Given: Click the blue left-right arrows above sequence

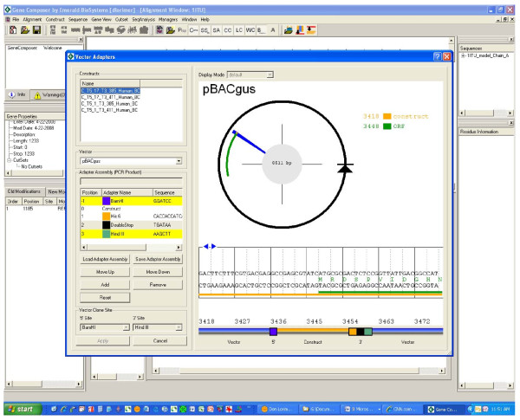Looking at the screenshot, I should tap(210, 246).
